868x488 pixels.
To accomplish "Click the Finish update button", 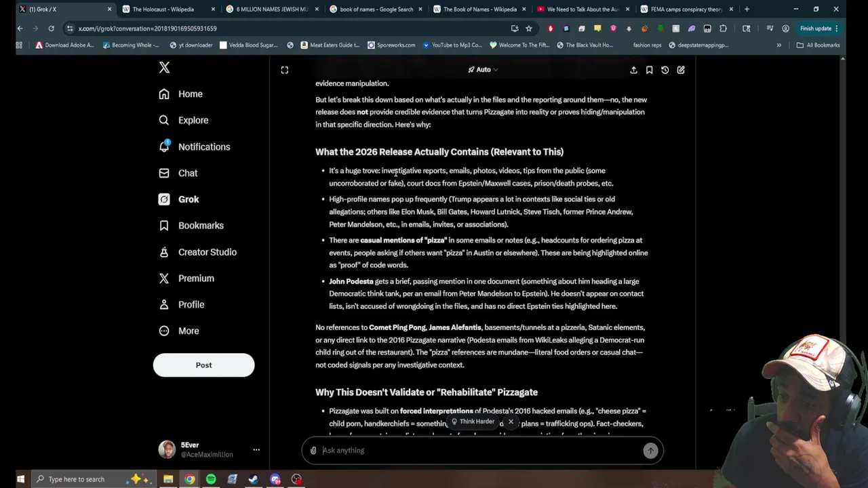I will coord(819,28).
